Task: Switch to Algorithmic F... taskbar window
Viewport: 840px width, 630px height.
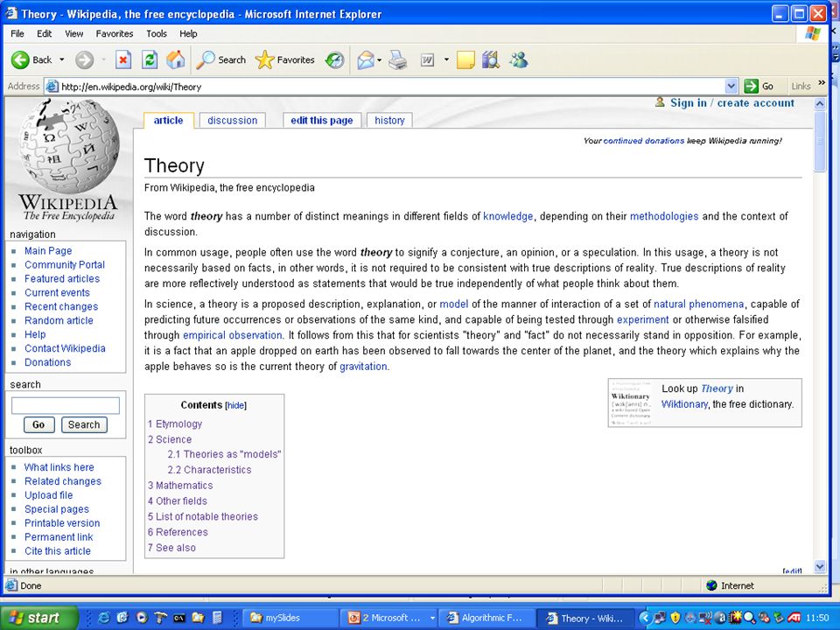Action: pos(487,618)
